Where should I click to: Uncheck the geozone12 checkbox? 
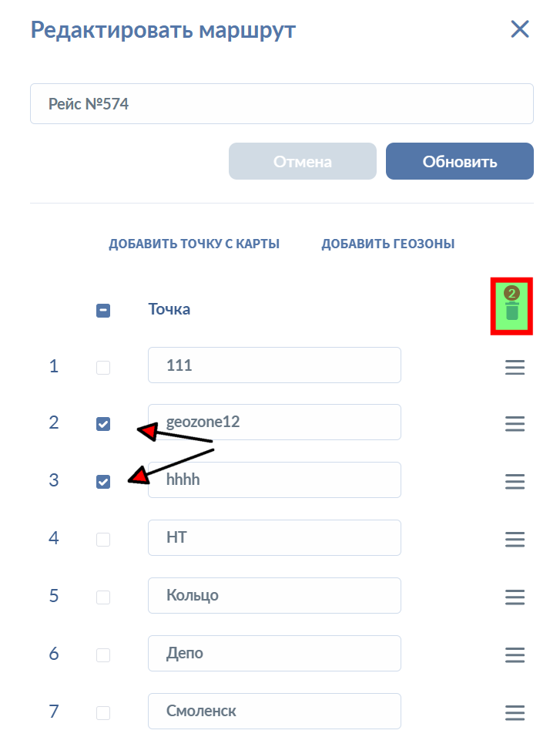(x=103, y=424)
